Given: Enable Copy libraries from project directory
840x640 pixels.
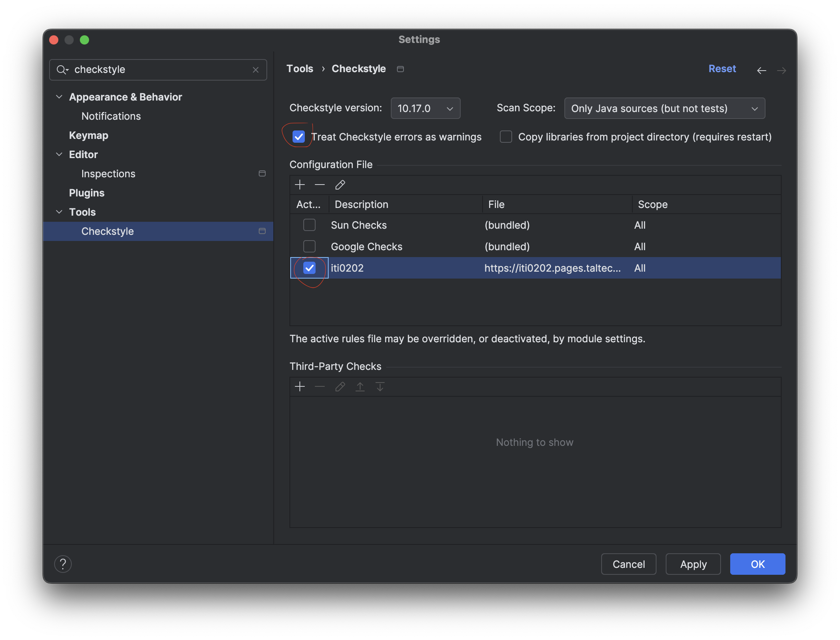Looking at the screenshot, I should point(506,137).
